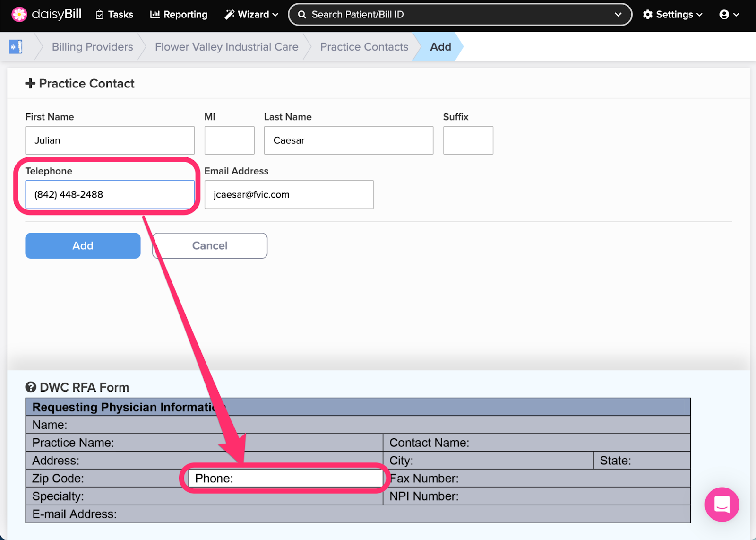
Task: Click the Search Patient/Bill ID field
Action: click(454, 15)
